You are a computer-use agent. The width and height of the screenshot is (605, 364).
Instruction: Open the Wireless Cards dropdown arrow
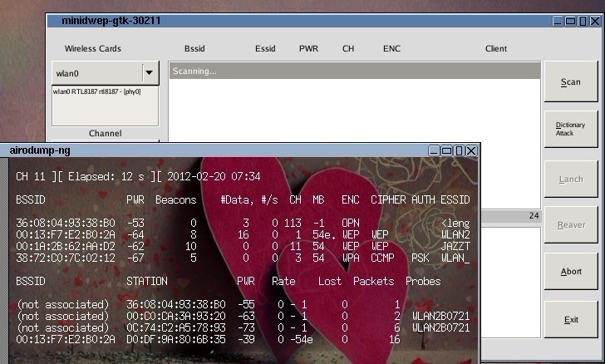click(149, 73)
